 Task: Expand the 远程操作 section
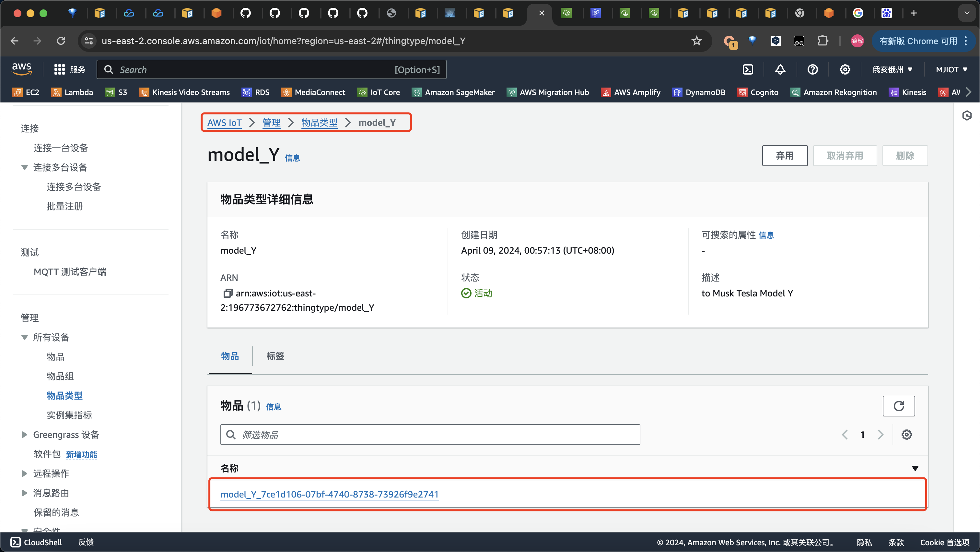click(x=25, y=473)
